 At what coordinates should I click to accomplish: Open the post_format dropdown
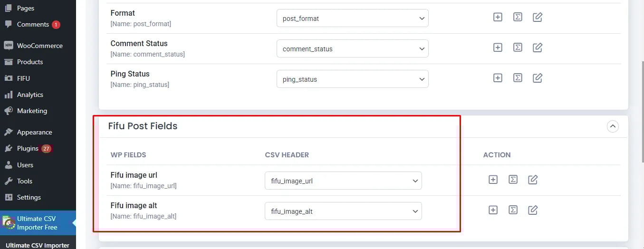(353, 18)
